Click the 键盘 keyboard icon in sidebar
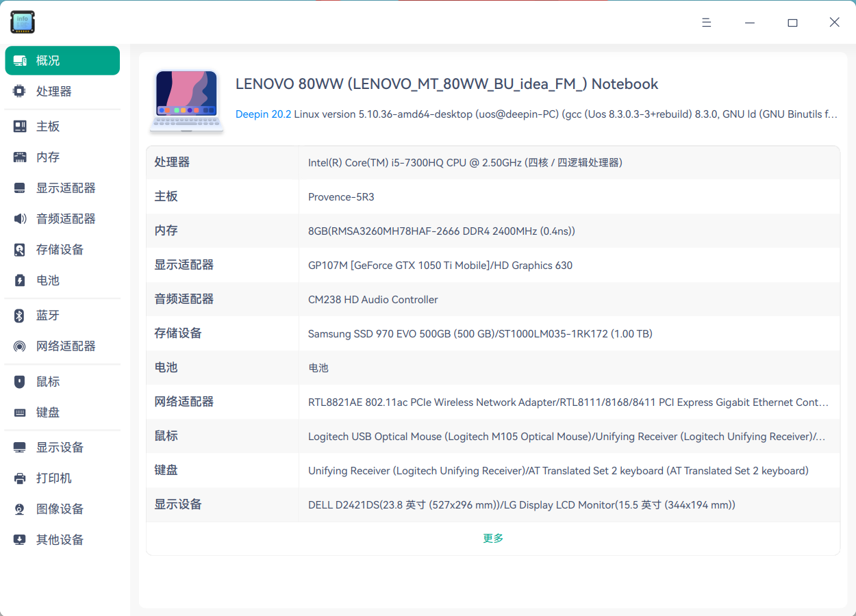 tap(20, 413)
